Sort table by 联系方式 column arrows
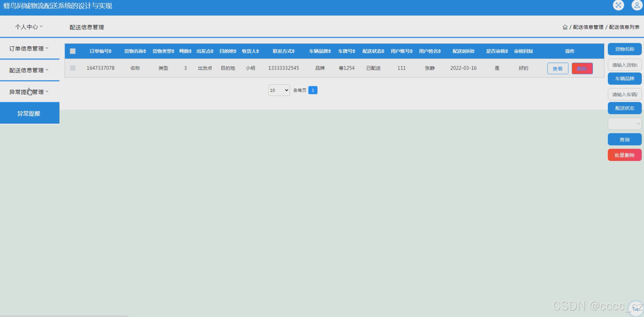Screen dimensions: 644x317 click(x=293, y=51)
